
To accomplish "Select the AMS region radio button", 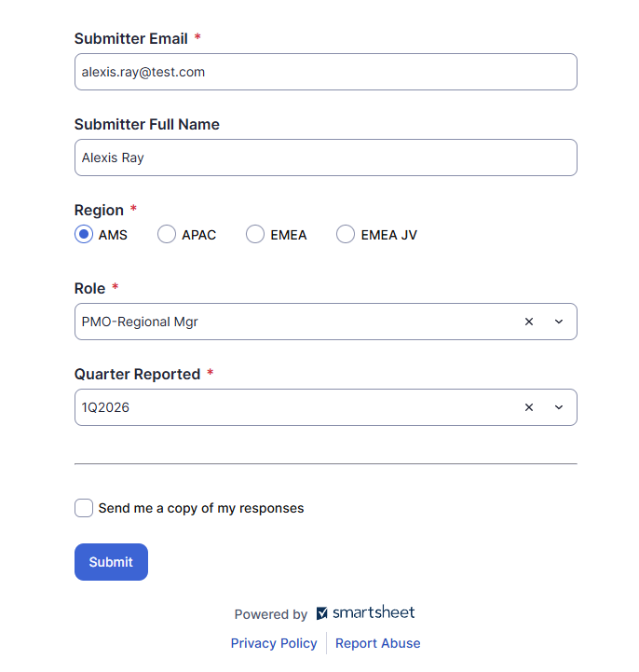I will coord(84,235).
